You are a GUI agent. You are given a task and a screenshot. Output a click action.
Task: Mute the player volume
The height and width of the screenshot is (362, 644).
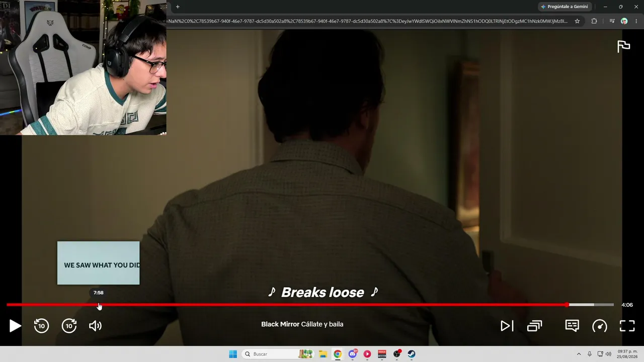(x=95, y=326)
